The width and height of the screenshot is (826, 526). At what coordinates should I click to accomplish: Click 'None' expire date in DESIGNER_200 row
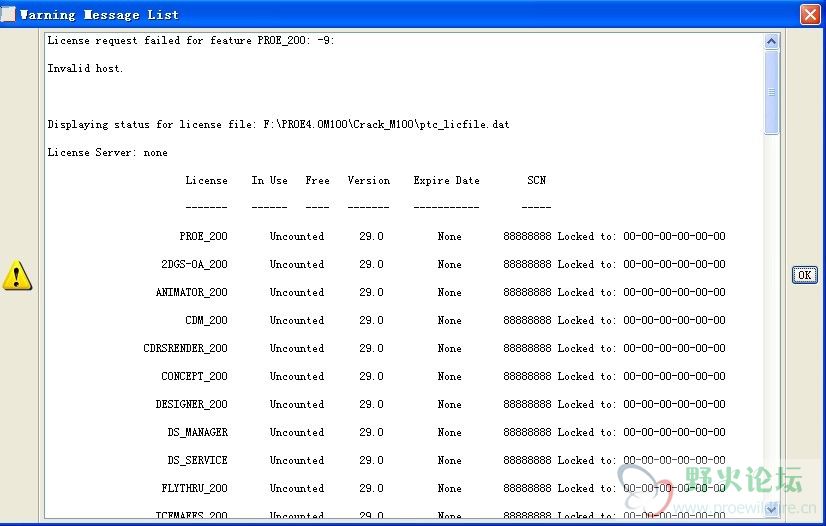coord(449,404)
